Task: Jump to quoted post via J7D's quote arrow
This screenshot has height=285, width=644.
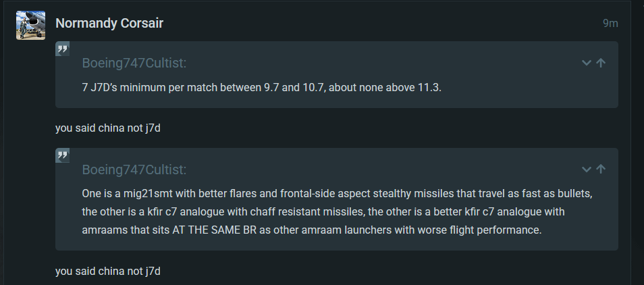Action: coord(601,63)
